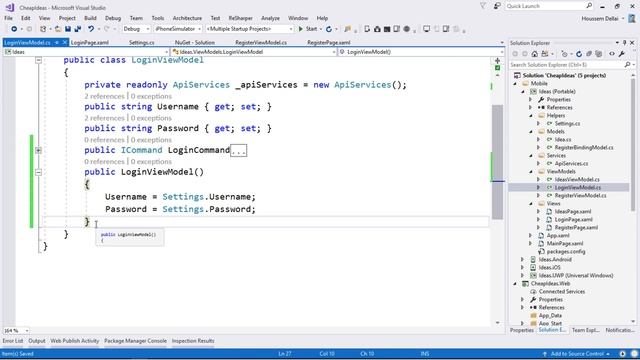Select ApiServices.cs in Solution Explorer
Image resolution: width=640 pixels, height=360 pixels.
tap(571, 164)
